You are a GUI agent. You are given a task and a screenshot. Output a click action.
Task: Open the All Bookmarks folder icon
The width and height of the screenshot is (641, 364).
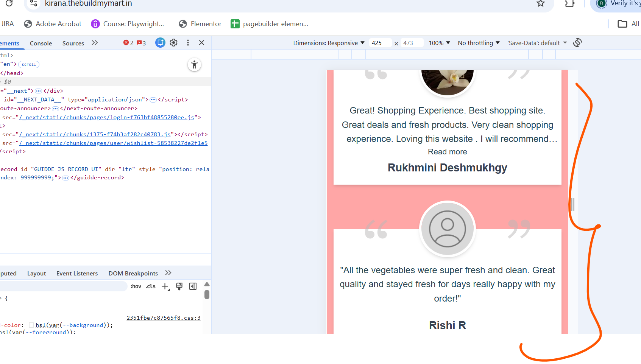(622, 24)
